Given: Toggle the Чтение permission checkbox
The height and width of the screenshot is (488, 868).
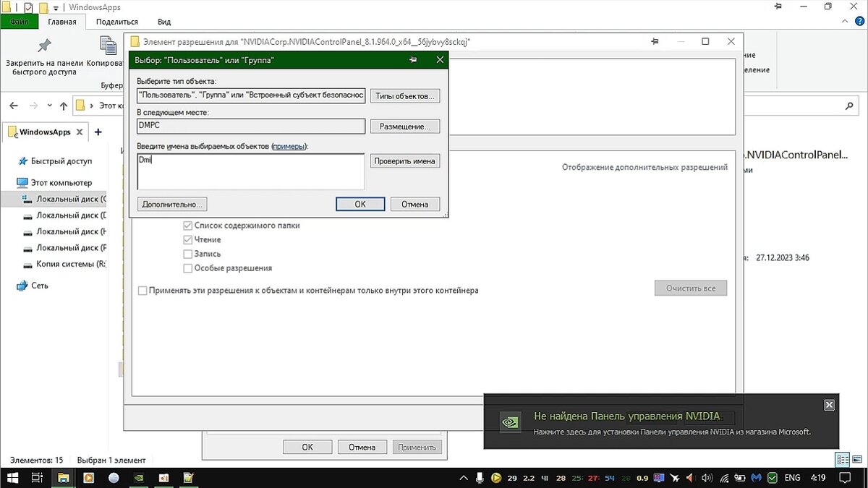Looking at the screenshot, I should tap(188, 239).
